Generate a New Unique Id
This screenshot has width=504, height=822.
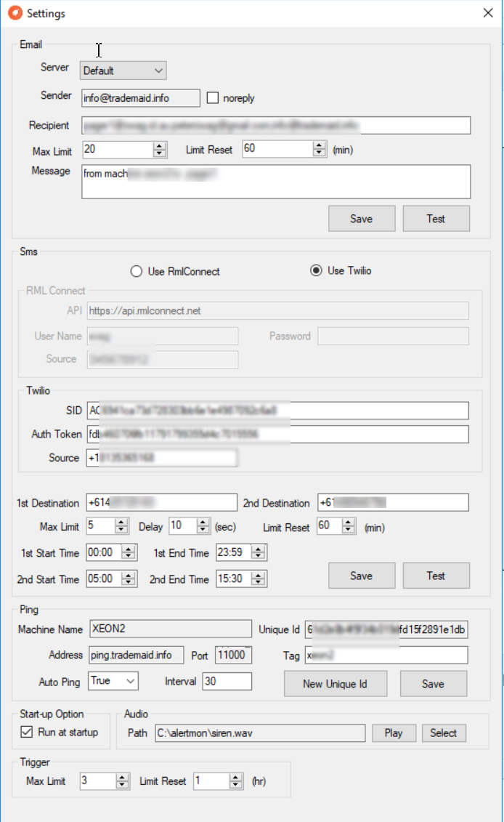[335, 684]
